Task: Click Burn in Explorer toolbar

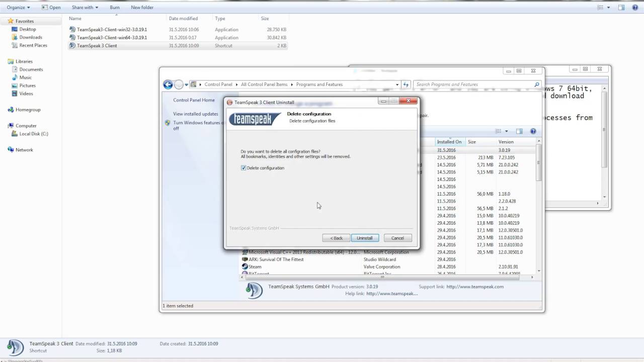Action: pyautogui.click(x=115, y=8)
